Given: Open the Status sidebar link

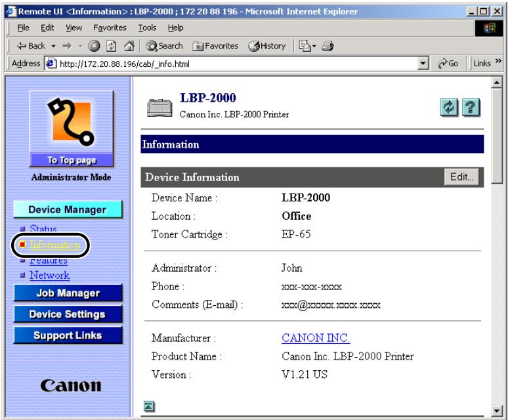Looking at the screenshot, I should click(43, 228).
